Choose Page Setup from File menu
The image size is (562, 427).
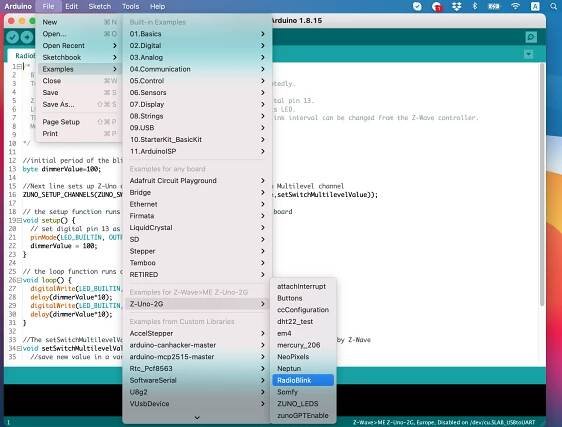(80, 122)
